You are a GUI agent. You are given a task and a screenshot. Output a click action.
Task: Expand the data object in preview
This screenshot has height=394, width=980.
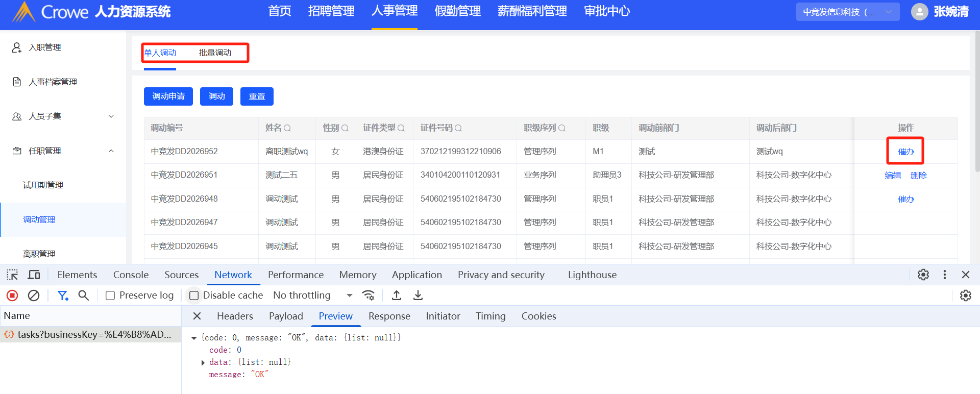click(203, 362)
